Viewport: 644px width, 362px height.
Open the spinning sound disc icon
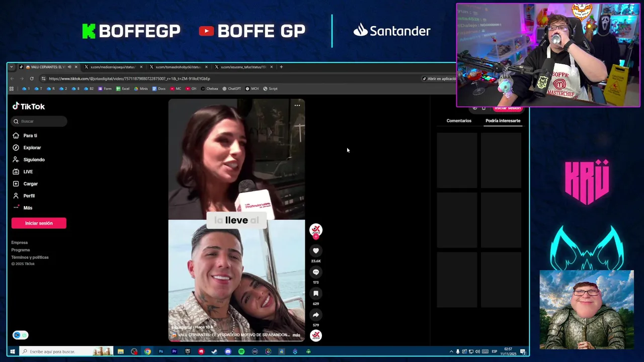pyautogui.click(x=316, y=335)
